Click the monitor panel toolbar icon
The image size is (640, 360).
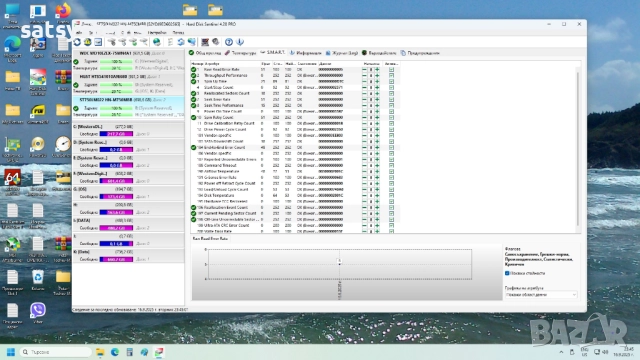[x=205, y=42]
